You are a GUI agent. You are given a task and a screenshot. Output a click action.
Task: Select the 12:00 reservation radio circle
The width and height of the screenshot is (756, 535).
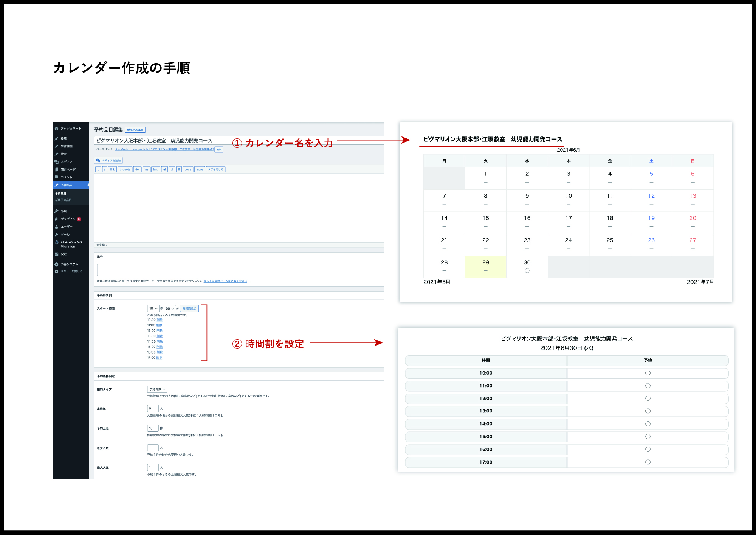pos(648,399)
